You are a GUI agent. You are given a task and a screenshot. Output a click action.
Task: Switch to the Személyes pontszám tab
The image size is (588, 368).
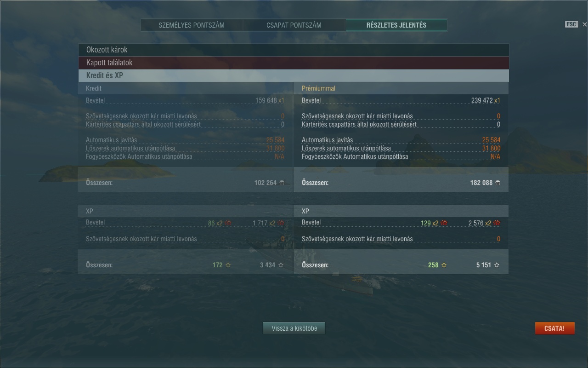tap(192, 25)
